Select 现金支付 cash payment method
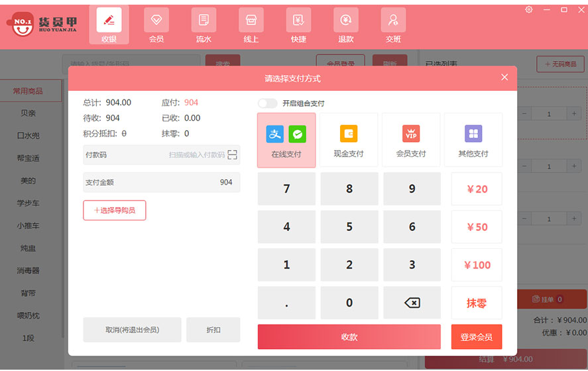This screenshot has height=371, width=588. tap(349, 140)
